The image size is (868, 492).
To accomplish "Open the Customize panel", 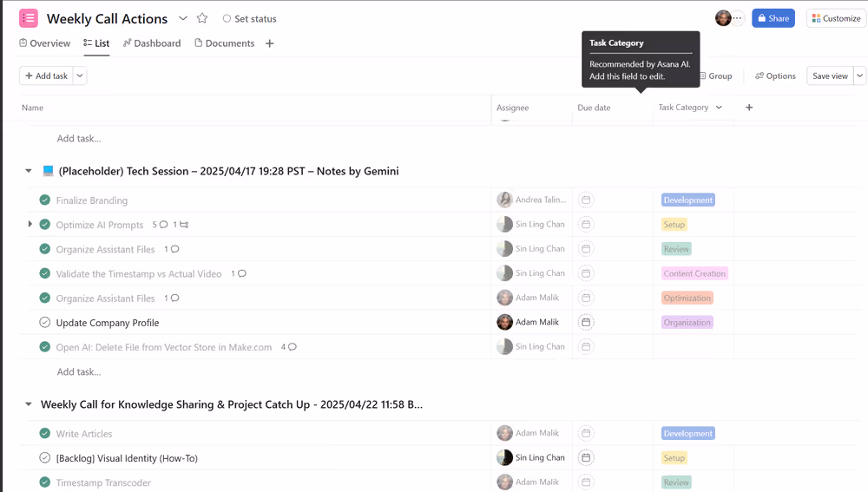I will 837,18.
